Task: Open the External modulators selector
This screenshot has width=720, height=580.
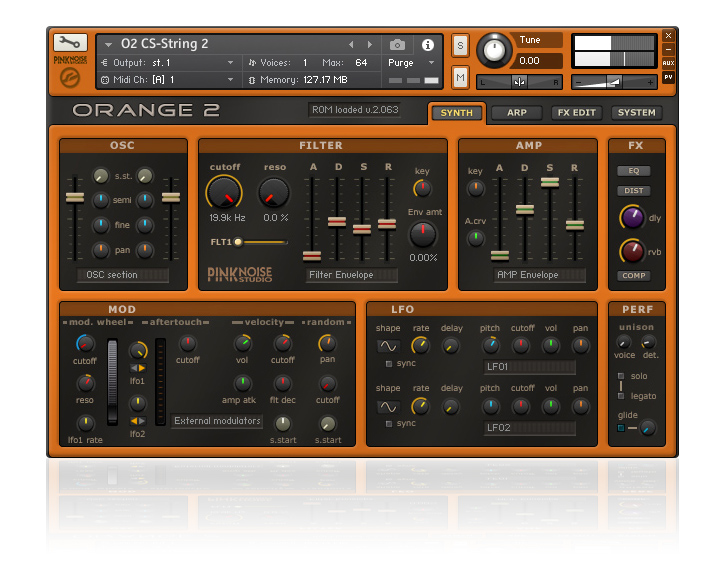Action: [216, 421]
